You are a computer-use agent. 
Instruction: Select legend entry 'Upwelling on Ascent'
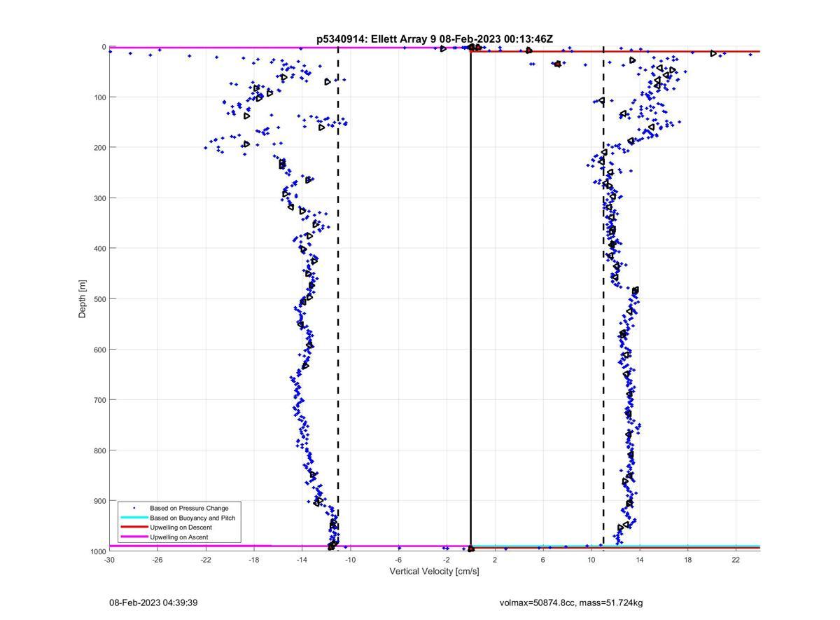click(x=179, y=537)
